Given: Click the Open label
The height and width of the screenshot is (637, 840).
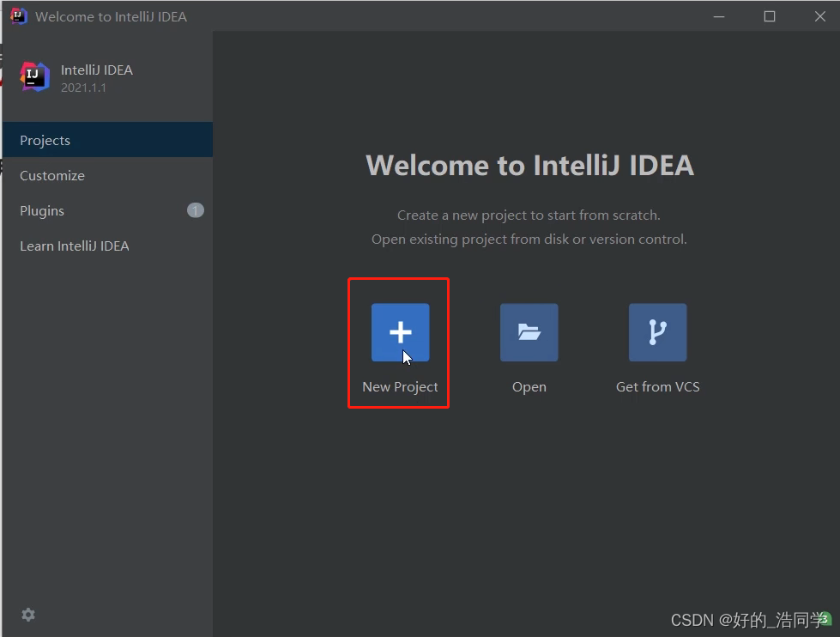Looking at the screenshot, I should [x=529, y=386].
